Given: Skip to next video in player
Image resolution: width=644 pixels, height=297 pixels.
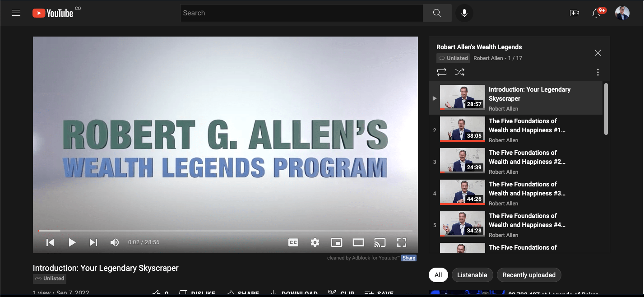Looking at the screenshot, I should pyautogui.click(x=93, y=242).
